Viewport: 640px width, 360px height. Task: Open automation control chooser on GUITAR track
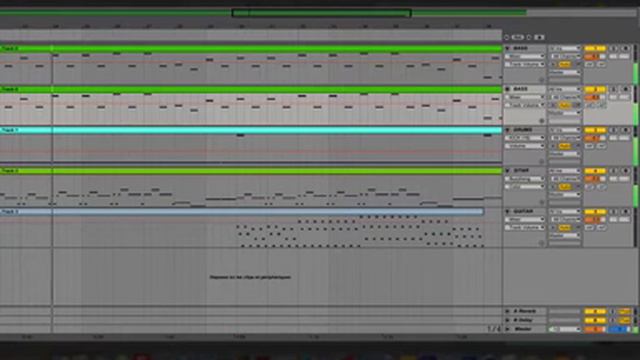coord(524,228)
